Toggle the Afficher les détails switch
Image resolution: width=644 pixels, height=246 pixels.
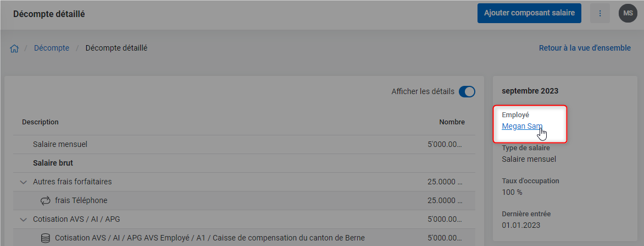pyautogui.click(x=467, y=92)
